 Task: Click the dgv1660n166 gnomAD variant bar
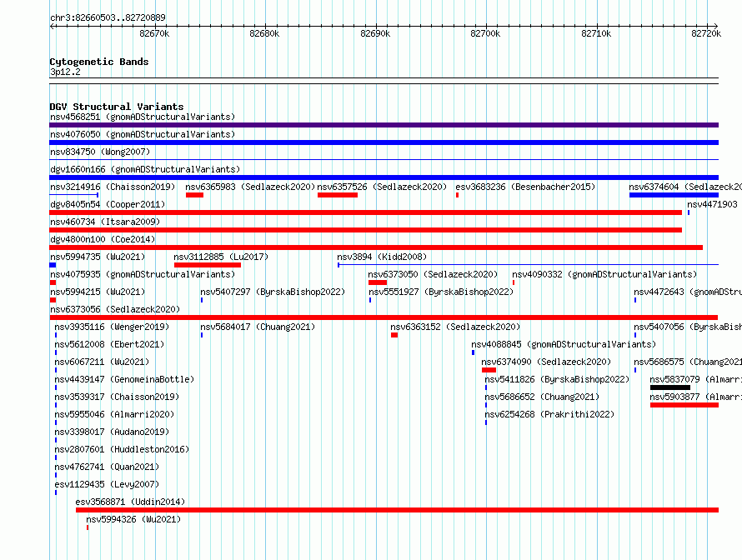pos(384,177)
